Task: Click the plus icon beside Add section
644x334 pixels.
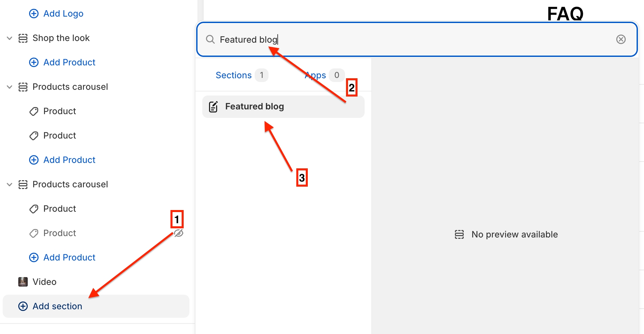Action: [23, 306]
